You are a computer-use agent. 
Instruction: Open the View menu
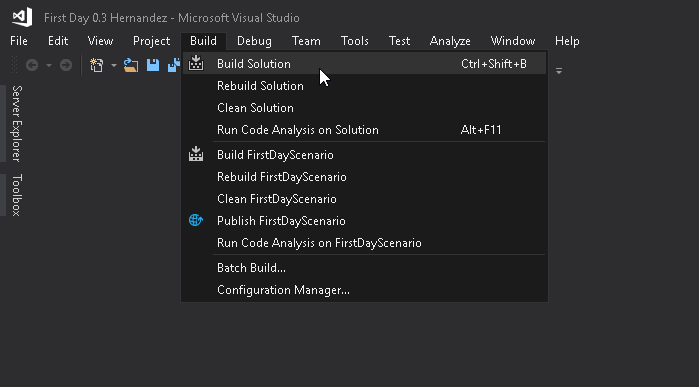pyautogui.click(x=100, y=41)
